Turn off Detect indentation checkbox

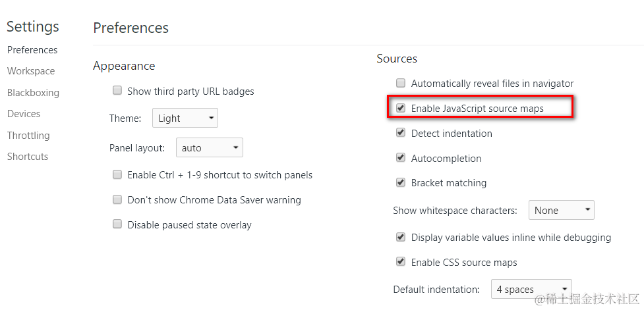click(x=401, y=133)
